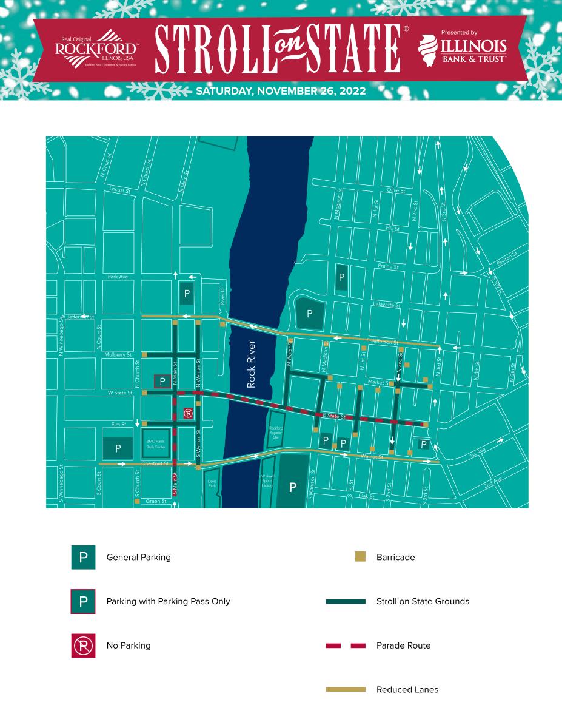The image size is (562, 728).
Task: Select the Parade Route dashed legend line
Action: click(x=346, y=645)
